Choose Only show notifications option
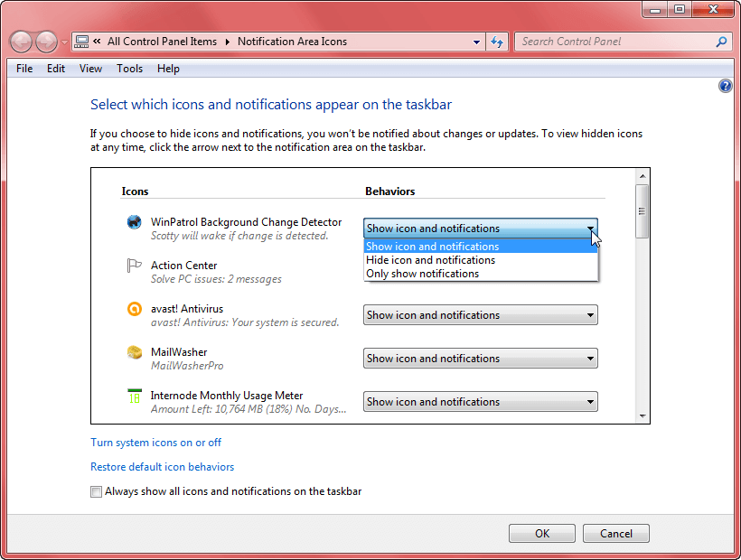This screenshot has height=560, width=741. (481, 274)
